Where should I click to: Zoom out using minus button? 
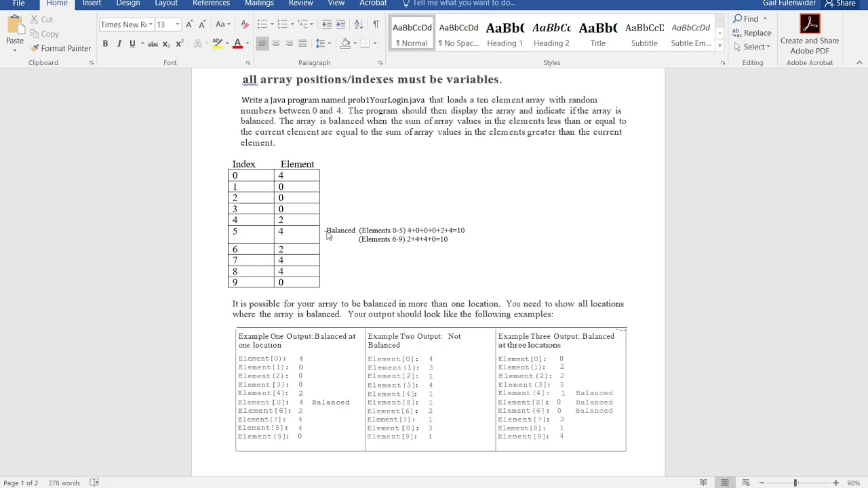click(762, 483)
